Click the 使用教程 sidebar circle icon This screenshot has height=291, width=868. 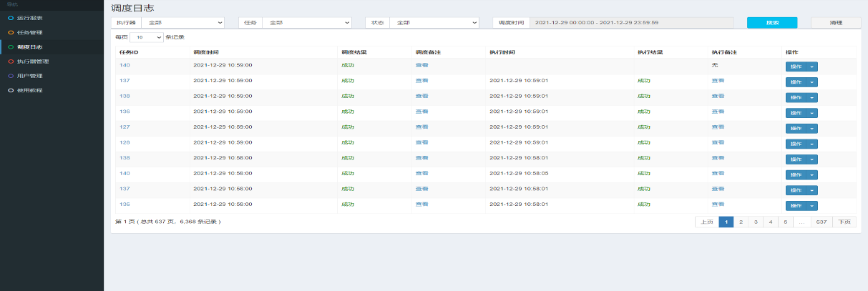pyautogui.click(x=10, y=91)
